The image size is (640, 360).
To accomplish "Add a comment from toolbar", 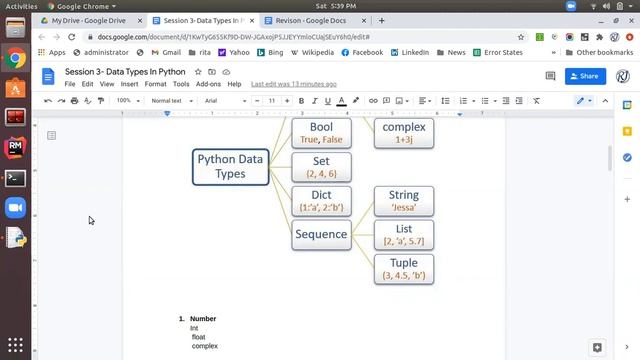I will point(386,101).
